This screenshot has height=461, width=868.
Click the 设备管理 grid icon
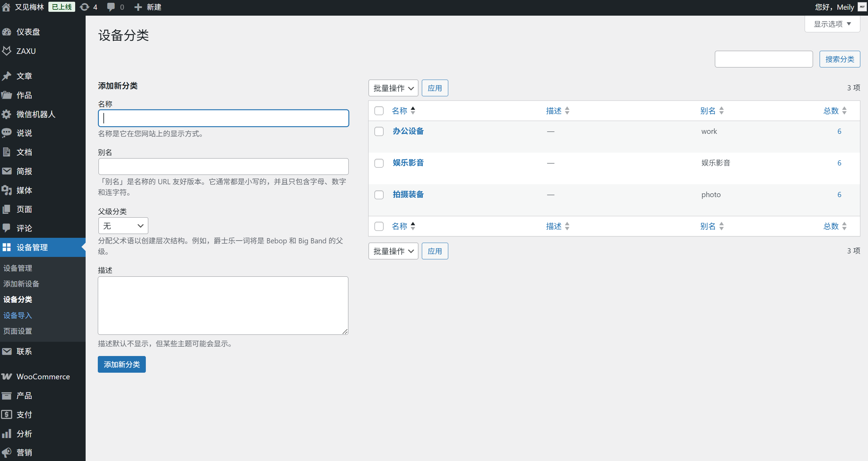pos(7,248)
